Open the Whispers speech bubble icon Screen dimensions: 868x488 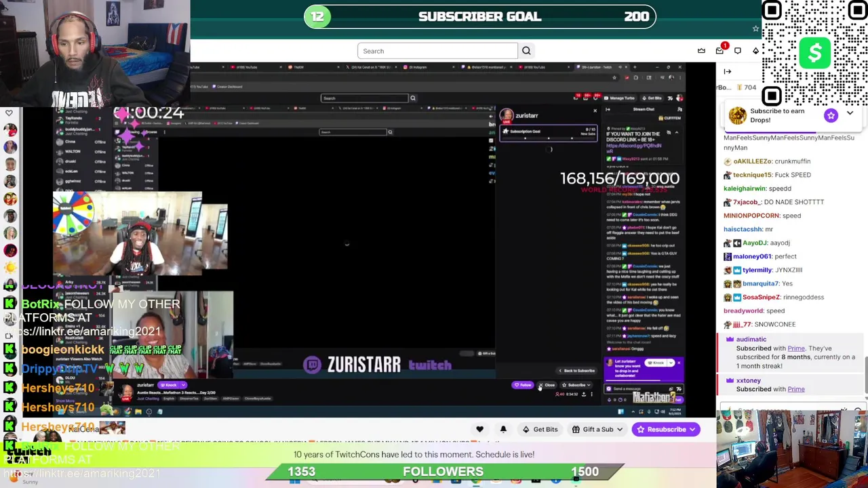tap(738, 51)
